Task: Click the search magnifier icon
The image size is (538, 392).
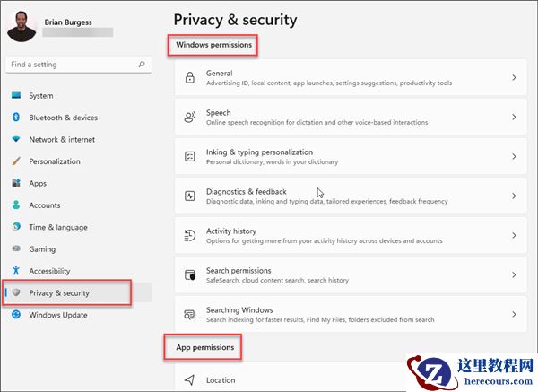Action: click(142, 65)
